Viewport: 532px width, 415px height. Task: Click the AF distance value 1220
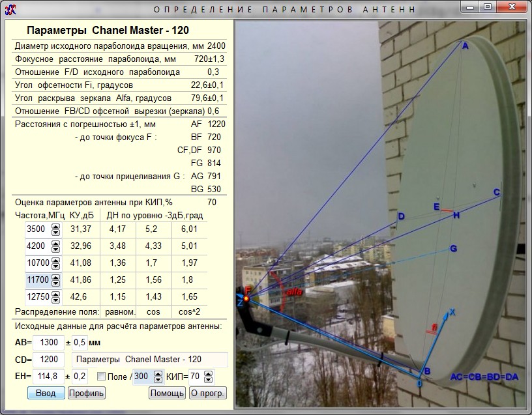pyautogui.click(x=216, y=124)
